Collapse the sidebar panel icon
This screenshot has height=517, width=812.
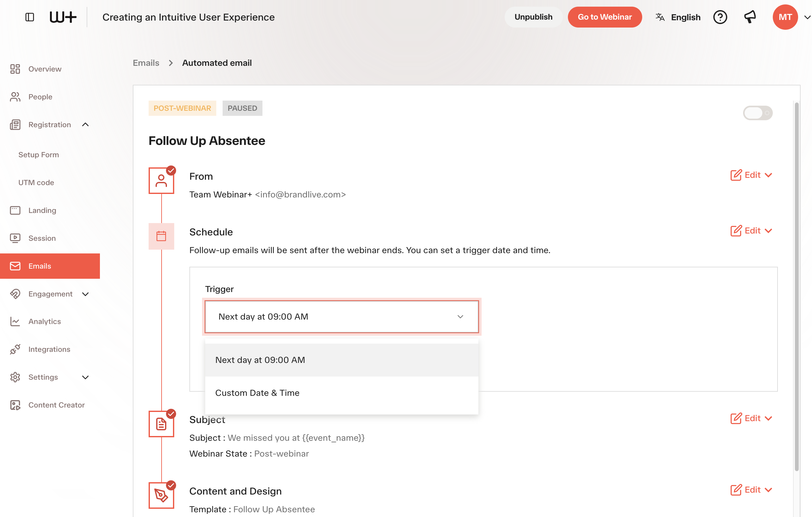30,17
